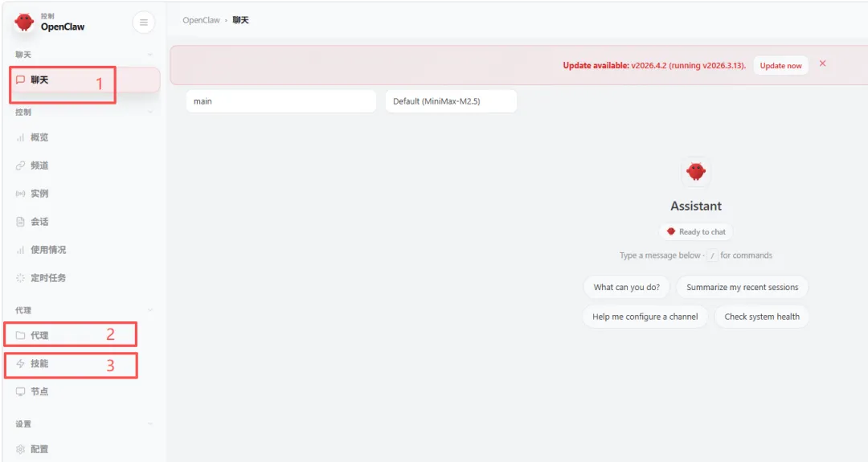Open the Default (MiniMax-M2.5) model dropdown
Image resolution: width=868 pixels, height=462 pixels.
tap(451, 101)
